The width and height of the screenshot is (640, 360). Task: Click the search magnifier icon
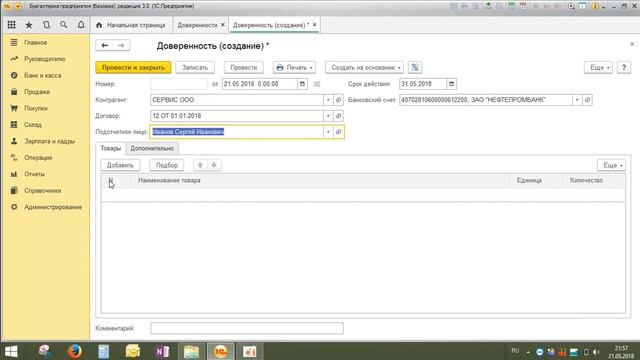pyautogui.click(x=63, y=25)
